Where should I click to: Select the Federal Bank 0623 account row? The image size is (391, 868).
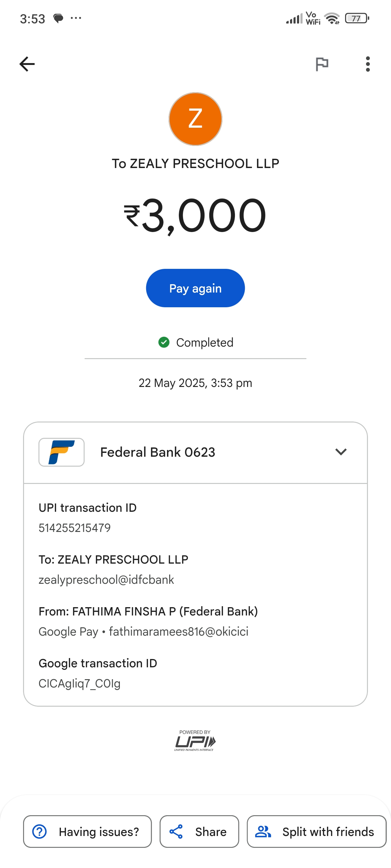coord(158,452)
